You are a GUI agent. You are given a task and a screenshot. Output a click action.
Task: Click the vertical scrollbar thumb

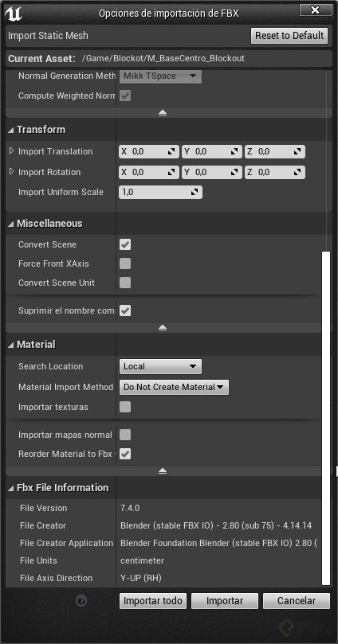point(326,418)
